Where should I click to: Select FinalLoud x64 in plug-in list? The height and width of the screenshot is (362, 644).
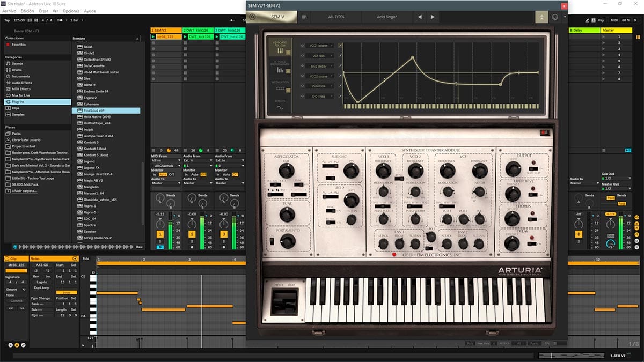tap(106, 110)
